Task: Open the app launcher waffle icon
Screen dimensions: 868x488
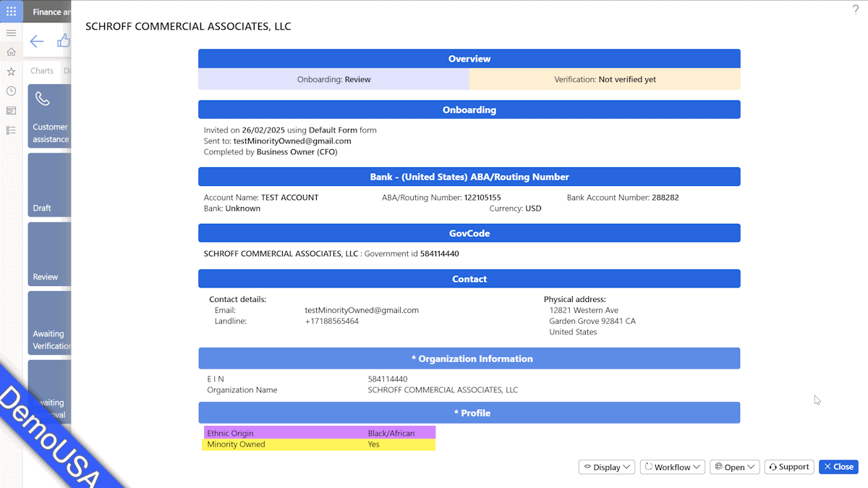Action: click(x=11, y=12)
